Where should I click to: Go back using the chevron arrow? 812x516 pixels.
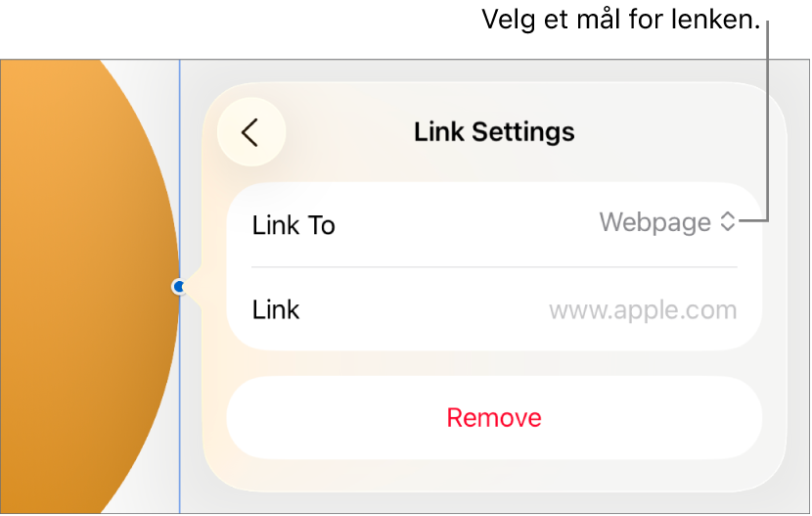(249, 132)
